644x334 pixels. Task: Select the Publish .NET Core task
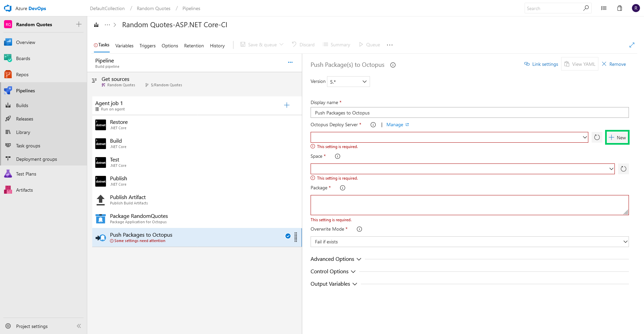click(x=197, y=181)
